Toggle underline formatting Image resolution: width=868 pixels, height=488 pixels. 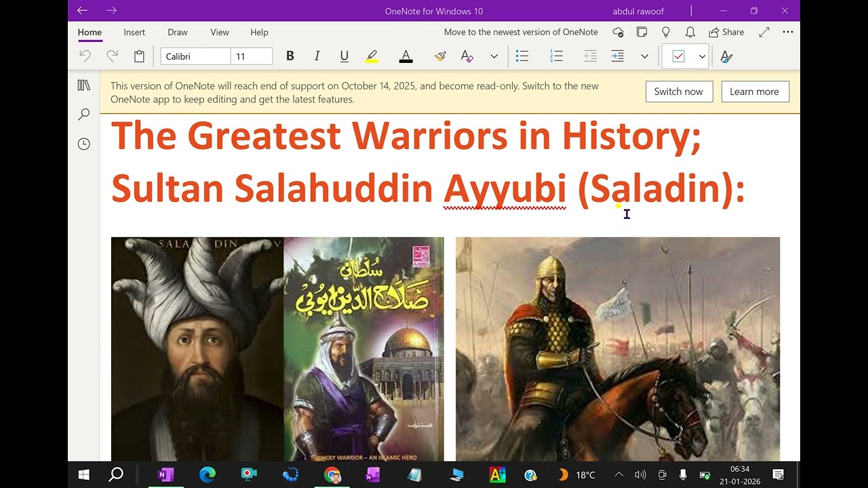click(x=344, y=56)
